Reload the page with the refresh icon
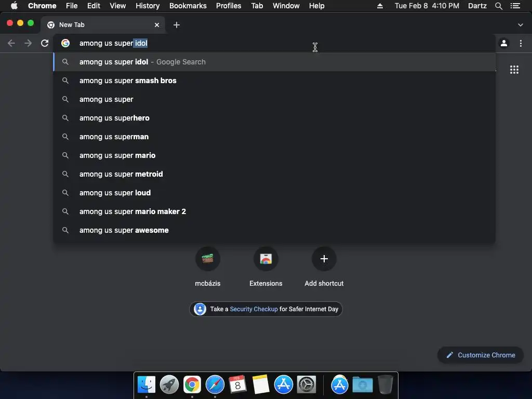The width and height of the screenshot is (532, 399). 45,43
